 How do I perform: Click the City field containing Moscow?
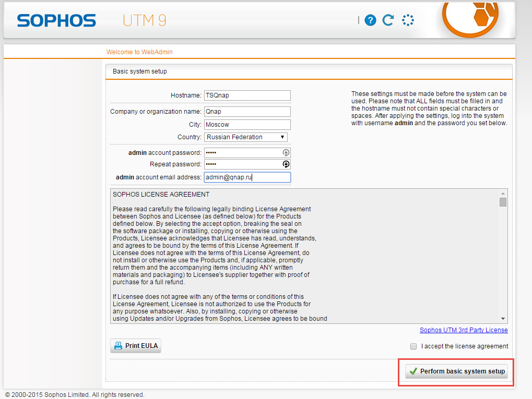247,125
